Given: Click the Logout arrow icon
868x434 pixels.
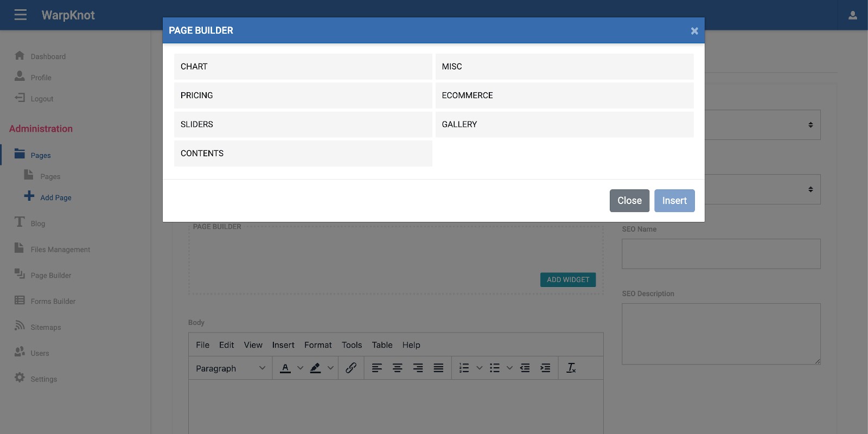Looking at the screenshot, I should coord(20,98).
